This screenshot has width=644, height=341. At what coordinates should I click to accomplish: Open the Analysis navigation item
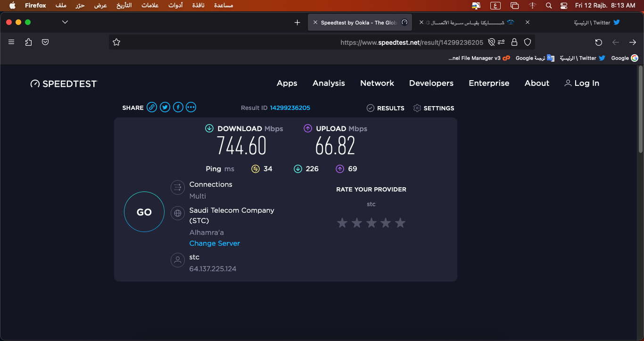click(329, 83)
